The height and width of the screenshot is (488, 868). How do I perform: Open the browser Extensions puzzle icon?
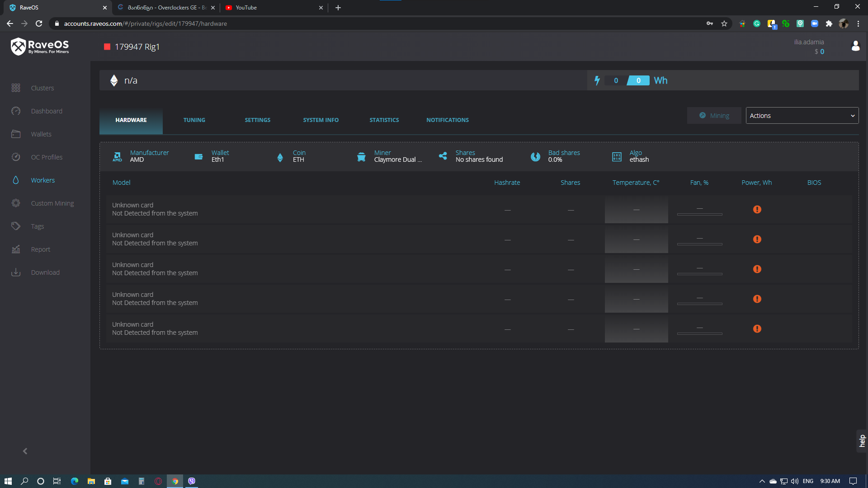pos(829,23)
